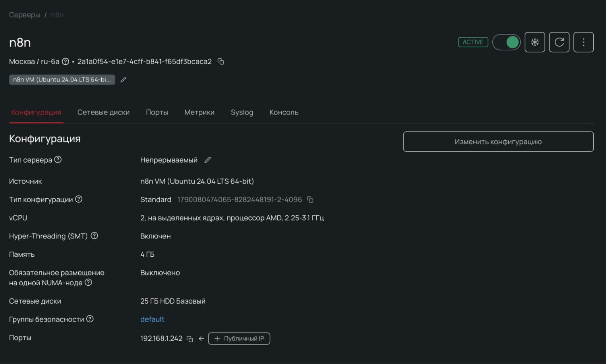
Task: Open the Консоль tab
Action: point(284,112)
